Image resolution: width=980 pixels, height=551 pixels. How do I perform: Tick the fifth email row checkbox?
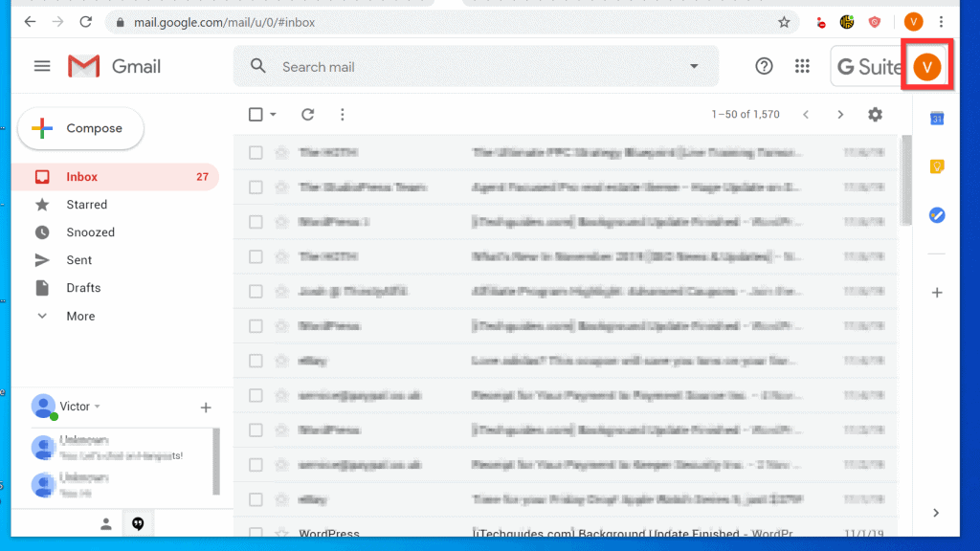point(256,291)
